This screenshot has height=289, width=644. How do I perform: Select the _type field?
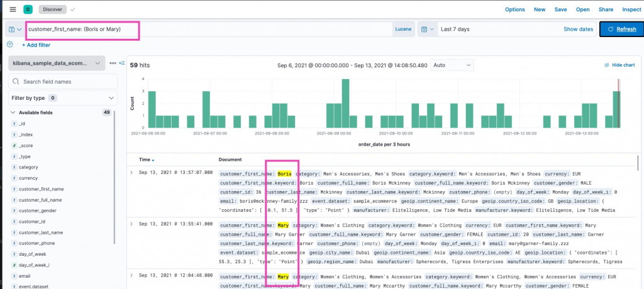coord(25,156)
